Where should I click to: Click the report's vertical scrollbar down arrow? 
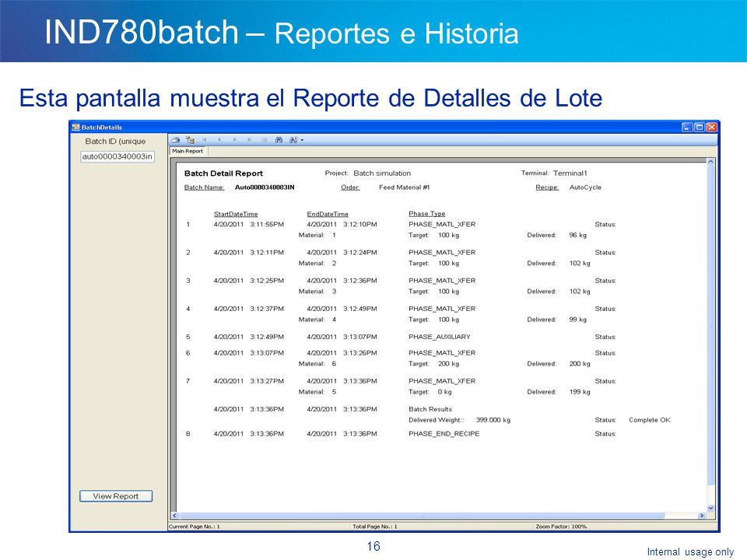(710, 508)
